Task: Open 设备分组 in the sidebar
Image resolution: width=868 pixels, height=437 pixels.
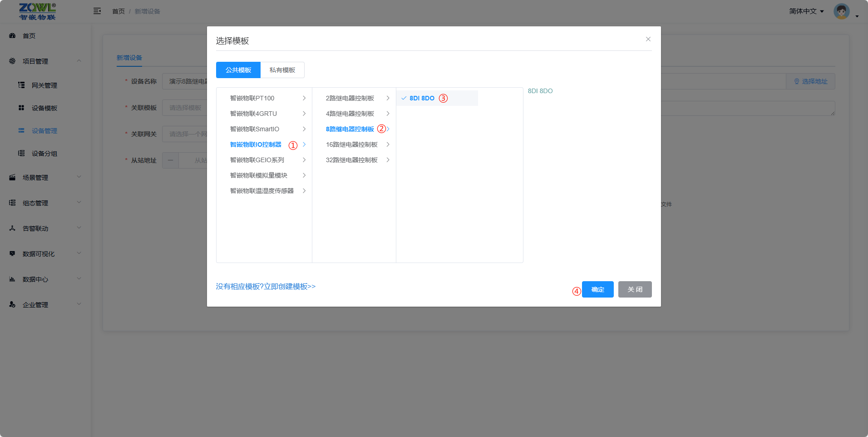Action: pyautogui.click(x=45, y=154)
